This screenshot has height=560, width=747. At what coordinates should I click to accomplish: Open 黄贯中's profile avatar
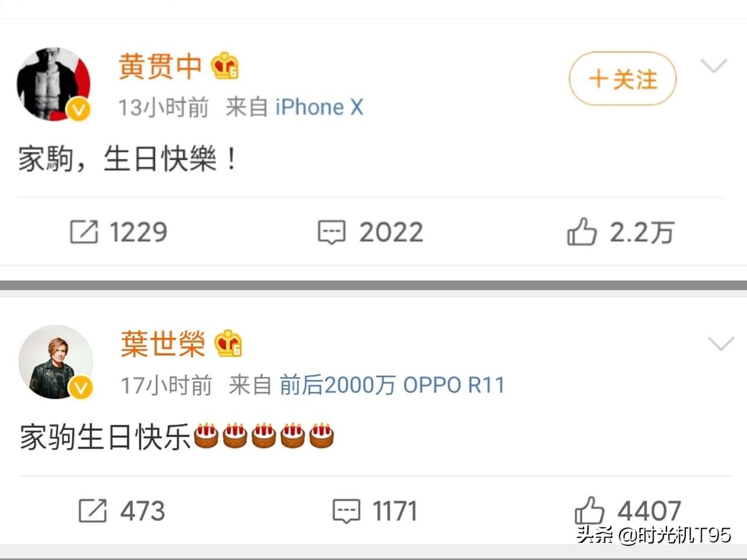[54, 84]
